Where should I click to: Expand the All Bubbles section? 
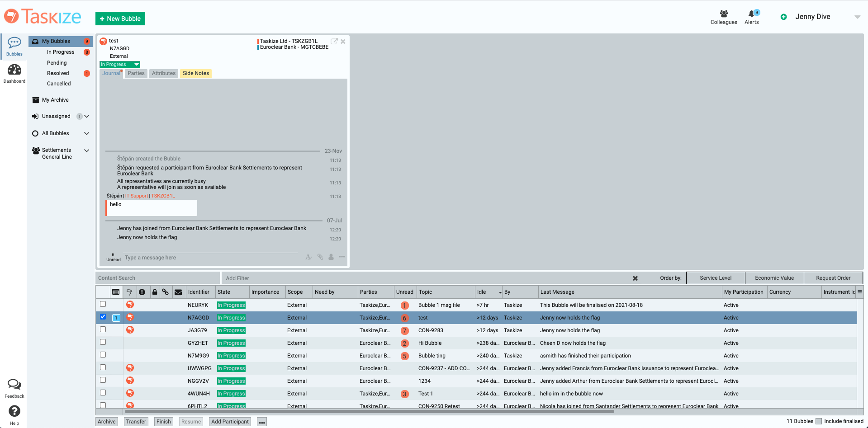coord(87,133)
